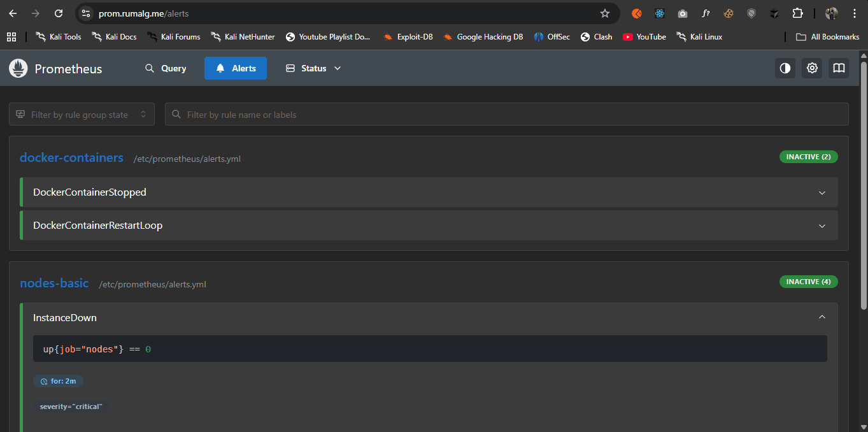Image resolution: width=868 pixels, height=432 pixels.
Task: Open the Exploit-DB bookmark
Action: pyautogui.click(x=408, y=37)
